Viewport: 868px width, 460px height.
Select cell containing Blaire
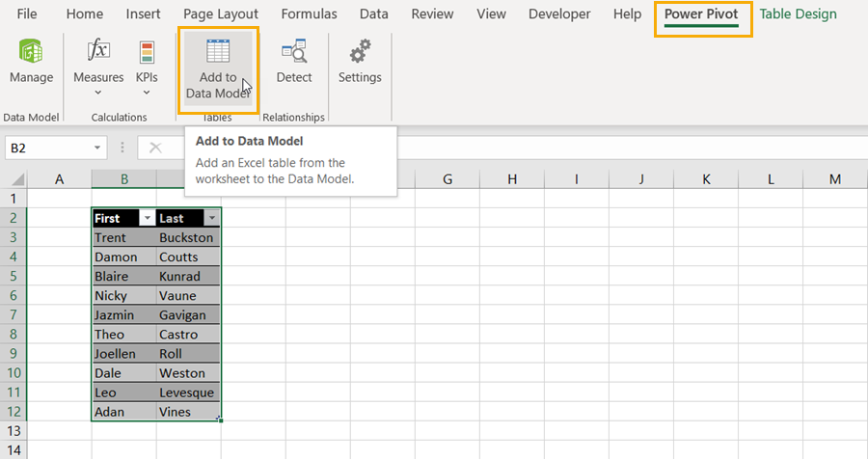(124, 276)
